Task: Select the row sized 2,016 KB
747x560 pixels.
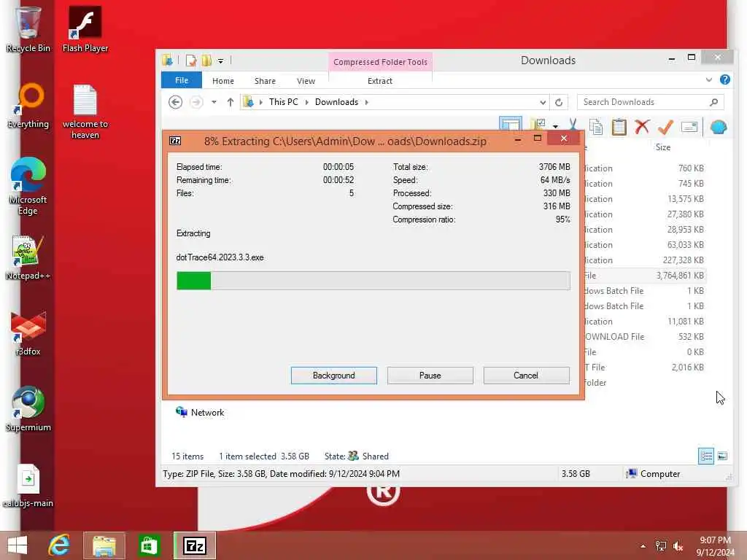Action: click(645, 367)
